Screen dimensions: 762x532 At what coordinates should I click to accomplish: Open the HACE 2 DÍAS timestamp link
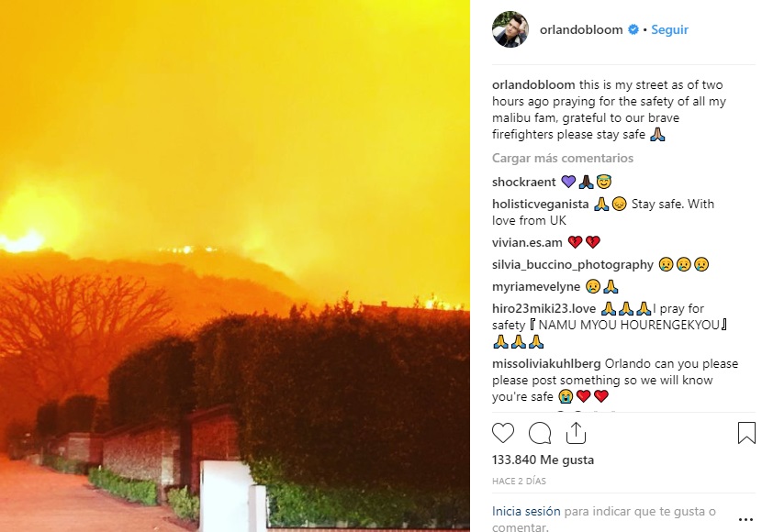coord(519,481)
